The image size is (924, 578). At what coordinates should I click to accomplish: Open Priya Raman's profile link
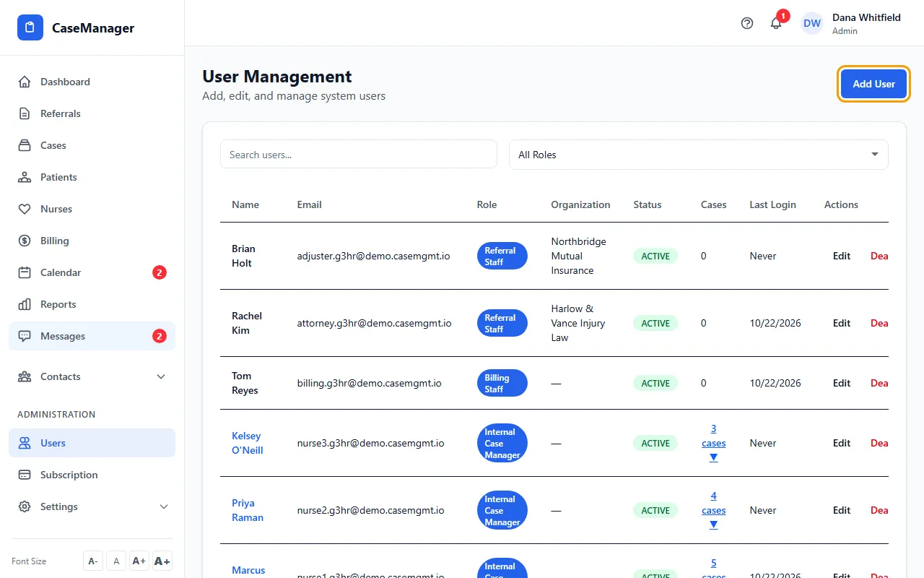click(248, 510)
